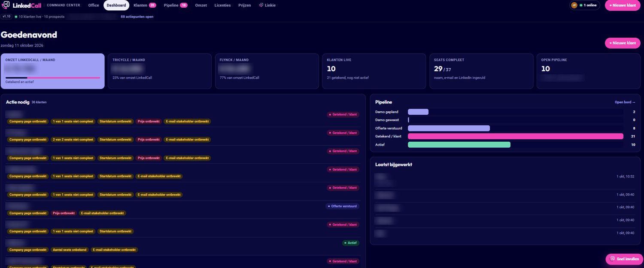Screen dimensions: 644x268
Task: Click the green 'Actief' status badge in Actie nodig
Action: coord(351,243)
